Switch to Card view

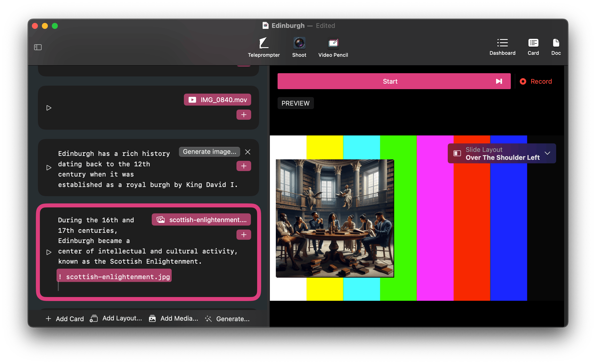pos(533,47)
